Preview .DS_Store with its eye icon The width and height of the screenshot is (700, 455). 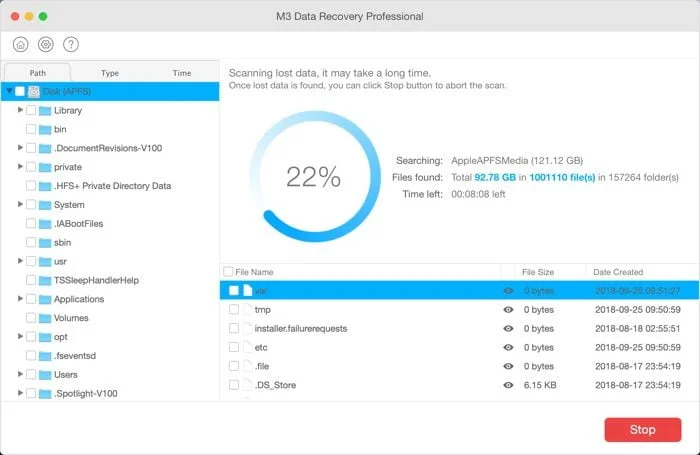coord(508,385)
